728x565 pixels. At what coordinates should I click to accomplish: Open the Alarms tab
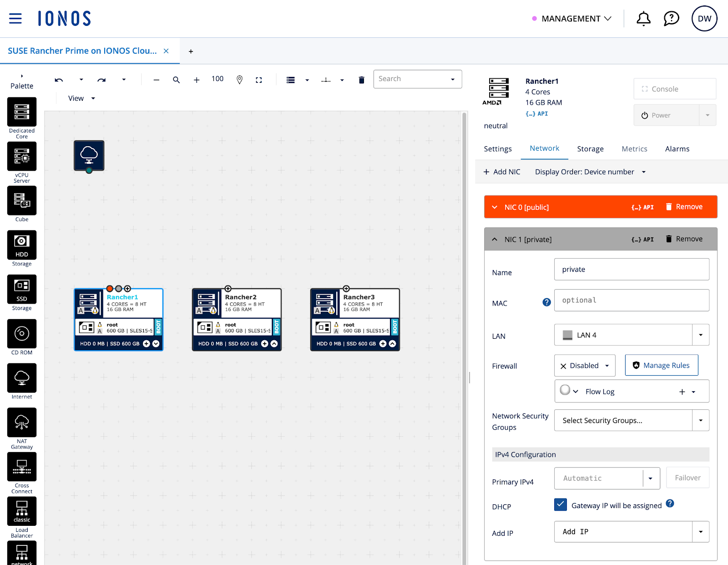pos(677,149)
